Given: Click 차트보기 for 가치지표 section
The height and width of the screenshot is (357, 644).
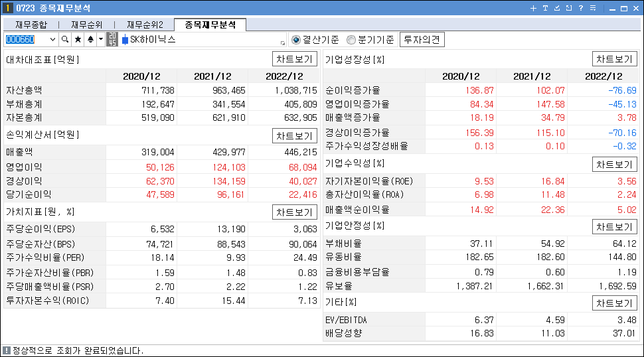Looking at the screenshot, I should tap(295, 212).
